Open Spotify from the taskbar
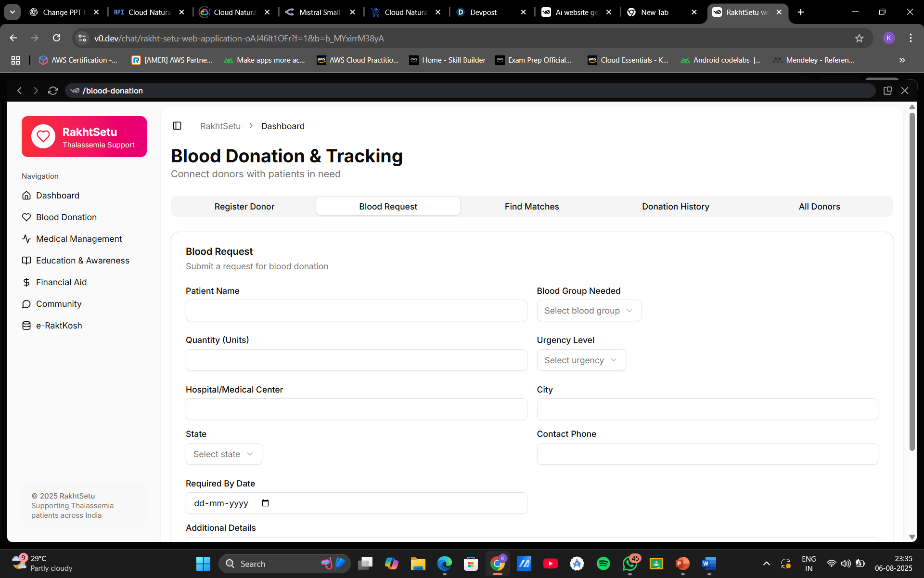 click(603, 564)
